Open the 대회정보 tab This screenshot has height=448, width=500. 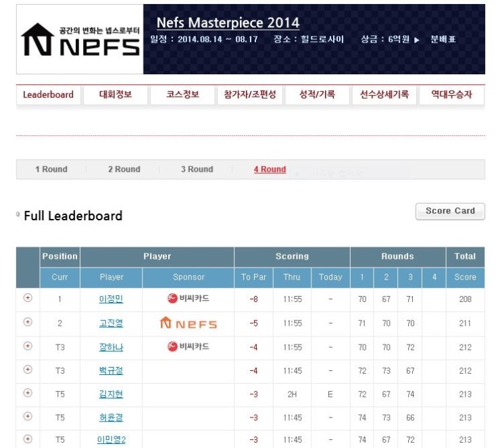[x=116, y=95]
